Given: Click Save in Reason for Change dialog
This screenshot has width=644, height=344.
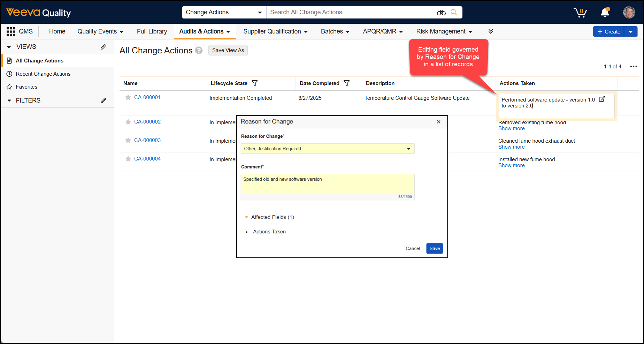Looking at the screenshot, I should pos(435,248).
